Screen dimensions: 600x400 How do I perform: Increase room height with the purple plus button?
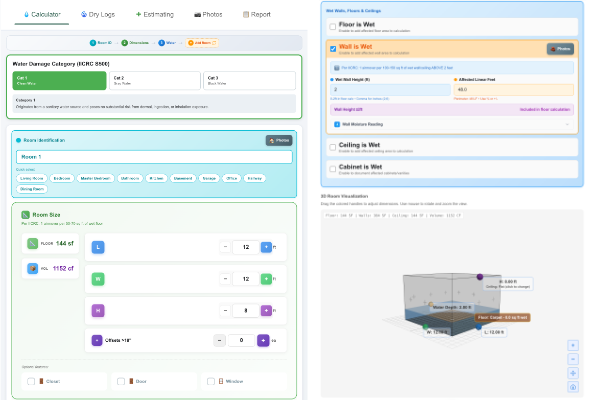266,309
